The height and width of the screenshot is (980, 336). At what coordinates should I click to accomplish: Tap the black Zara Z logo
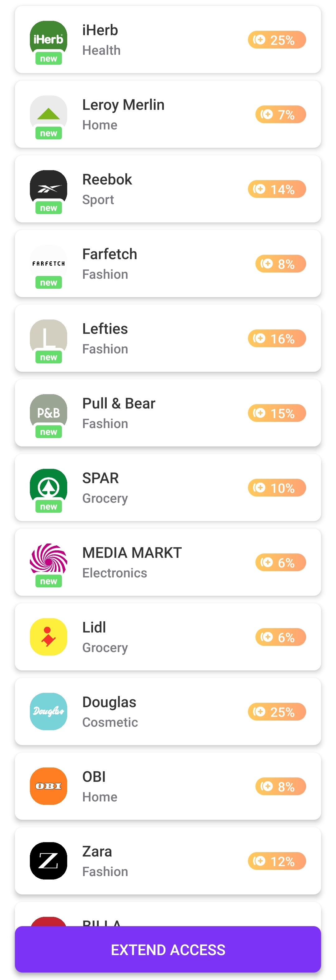pos(48,861)
